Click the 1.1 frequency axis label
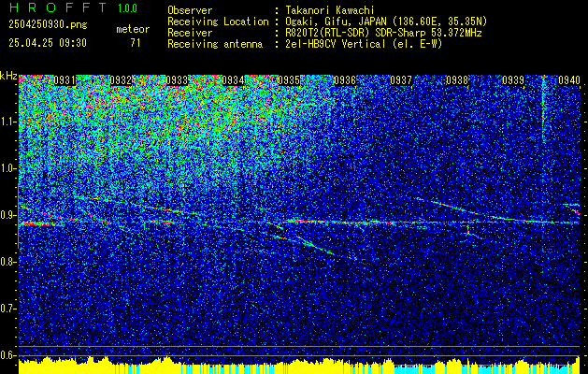The width and height of the screenshot is (588, 374). point(8,122)
